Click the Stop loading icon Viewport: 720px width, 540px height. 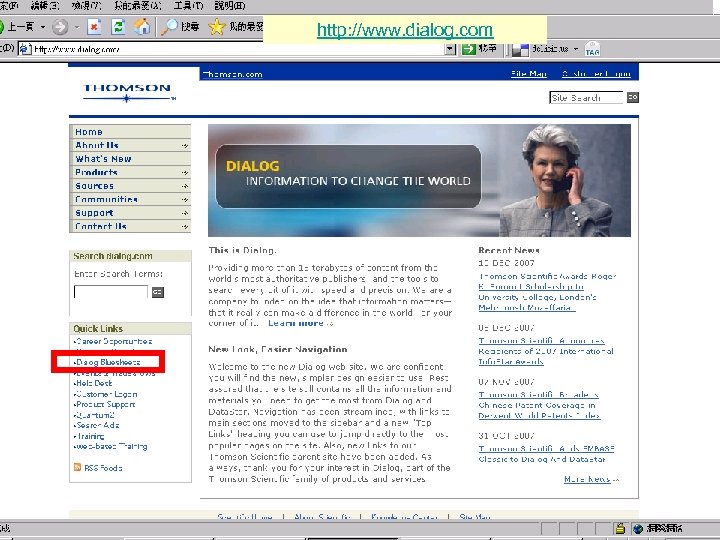(x=94, y=27)
